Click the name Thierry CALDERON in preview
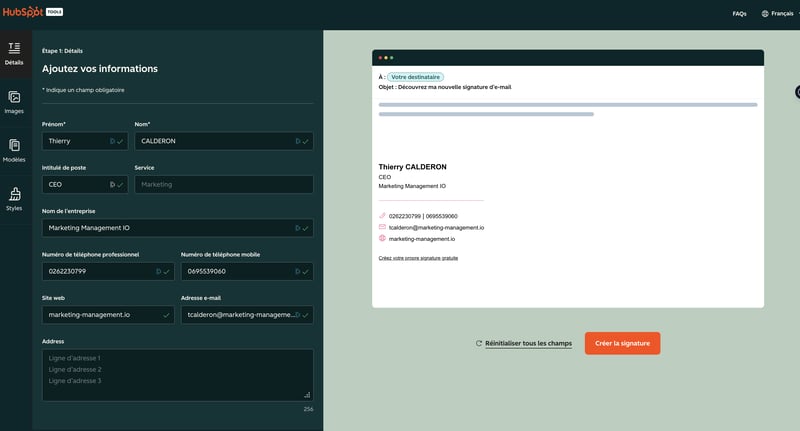Viewport: 800px width, 431px height. pos(412,167)
